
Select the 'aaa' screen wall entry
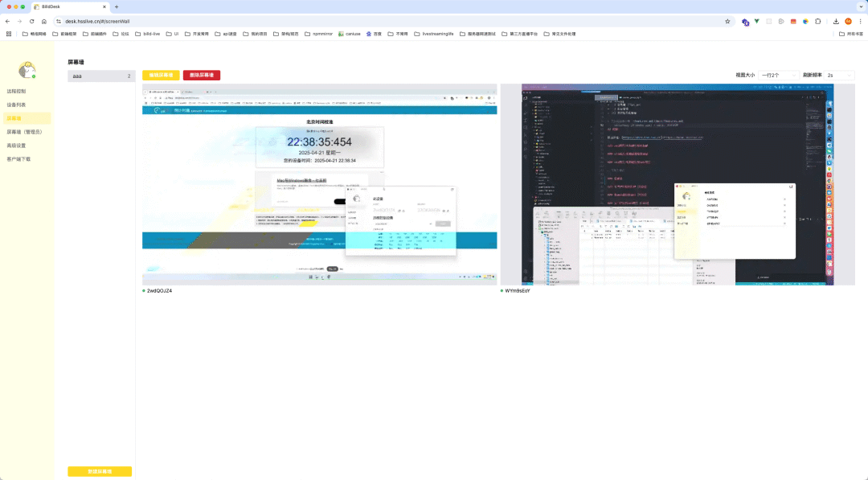pyautogui.click(x=101, y=76)
